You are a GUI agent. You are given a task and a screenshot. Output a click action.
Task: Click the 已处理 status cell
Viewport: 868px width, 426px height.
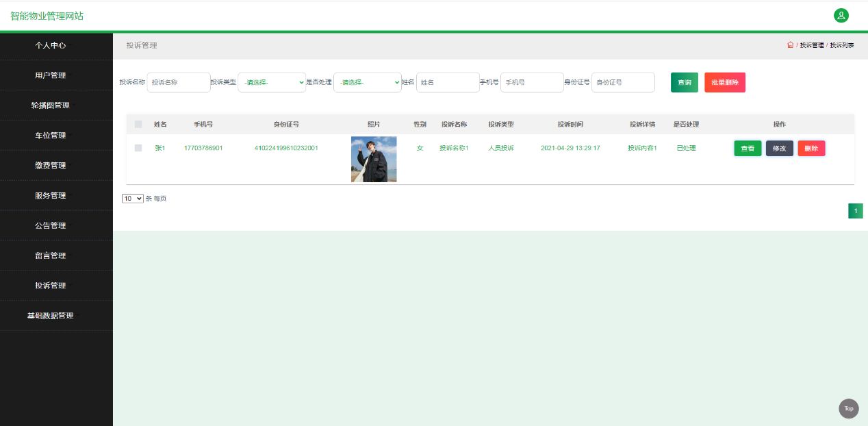[x=686, y=148]
